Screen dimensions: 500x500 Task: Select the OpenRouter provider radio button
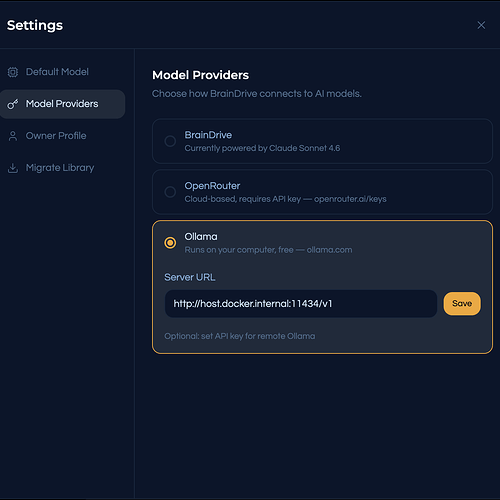(x=170, y=192)
